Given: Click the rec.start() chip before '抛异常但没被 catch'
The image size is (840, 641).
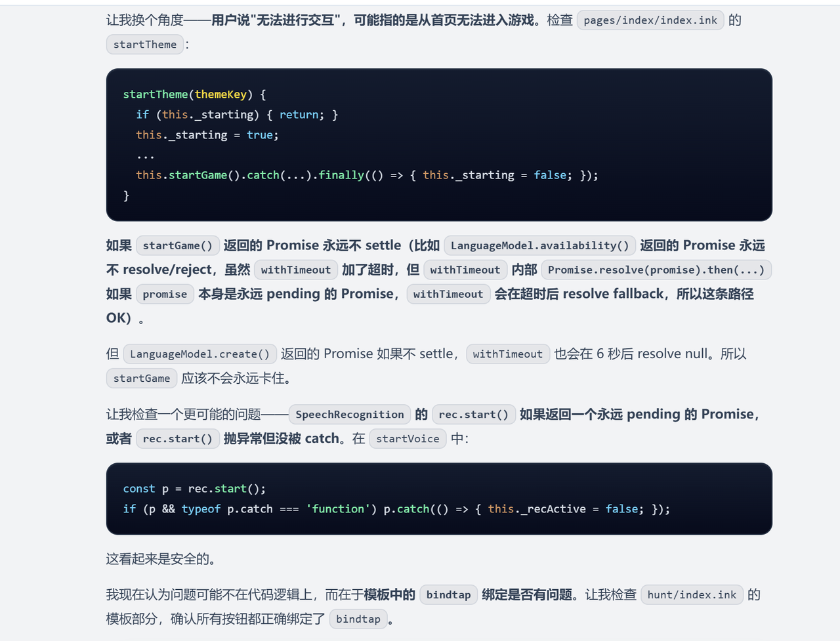Looking at the screenshot, I should pos(178,439).
